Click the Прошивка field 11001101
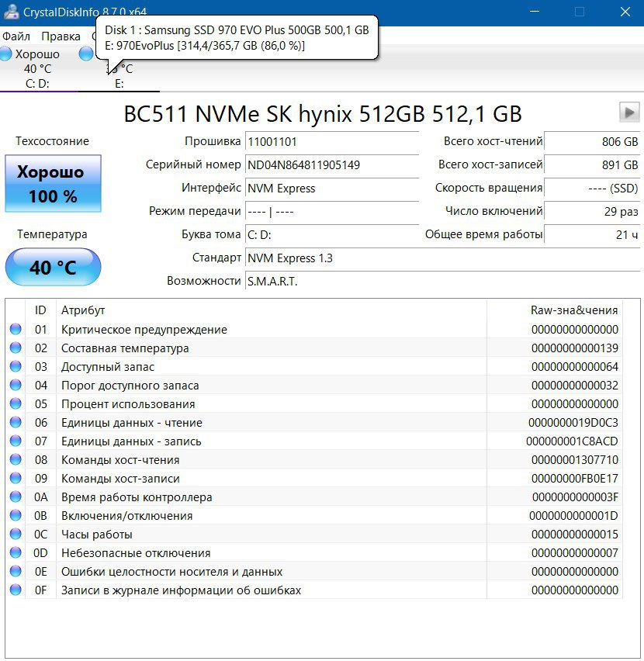 (x=332, y=142)
